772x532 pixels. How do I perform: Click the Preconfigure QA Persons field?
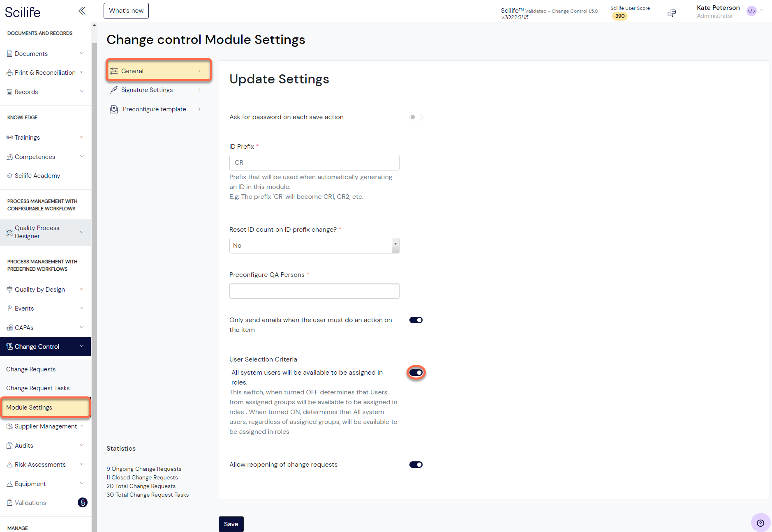[x=314, y=291]
